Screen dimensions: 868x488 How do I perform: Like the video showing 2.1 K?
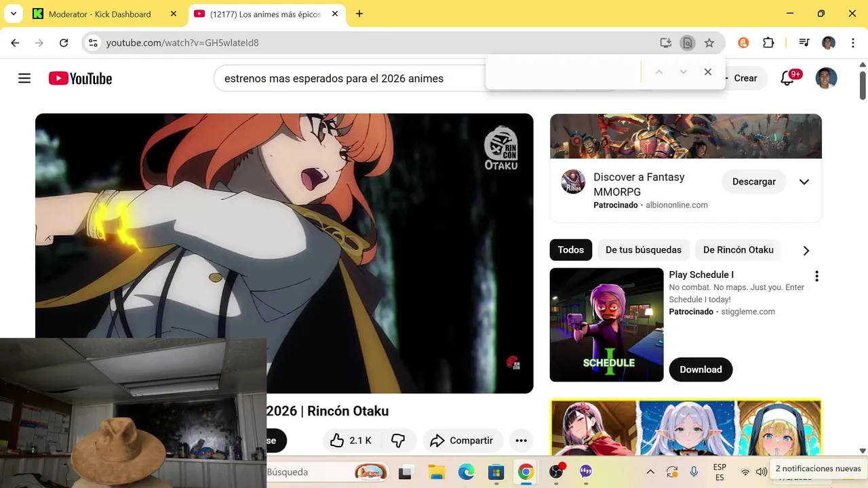click(x=351, y=441)
